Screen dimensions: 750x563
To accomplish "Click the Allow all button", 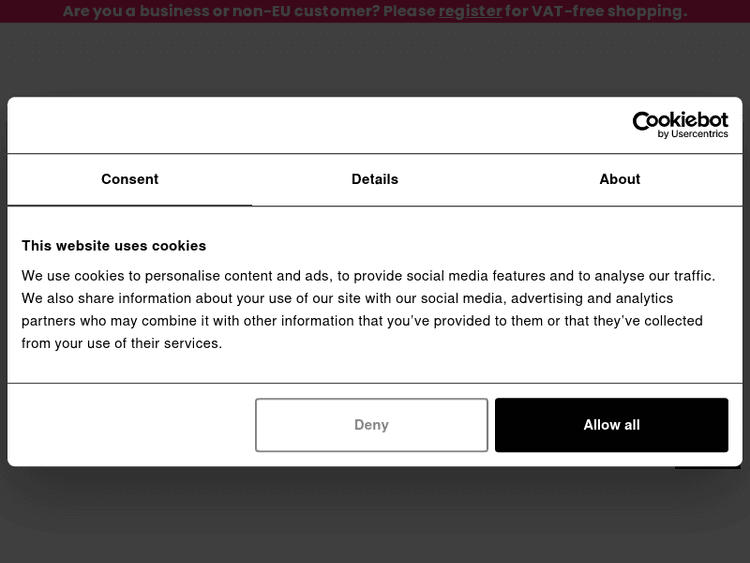I will pyautogui.click(x=611, y=425).
